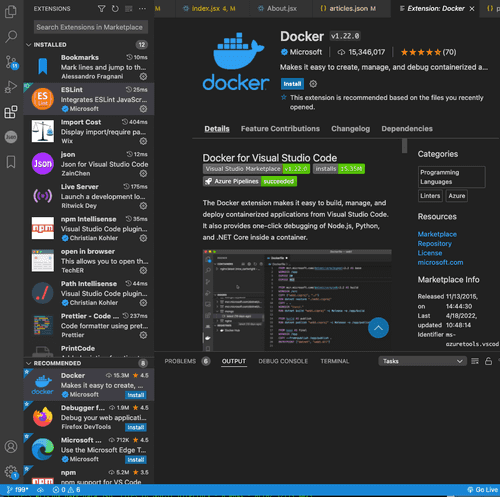Image resolution: width=500 pixels, height=497 pixels.
Task: Open the License resource link
Action: click(430, 253)
